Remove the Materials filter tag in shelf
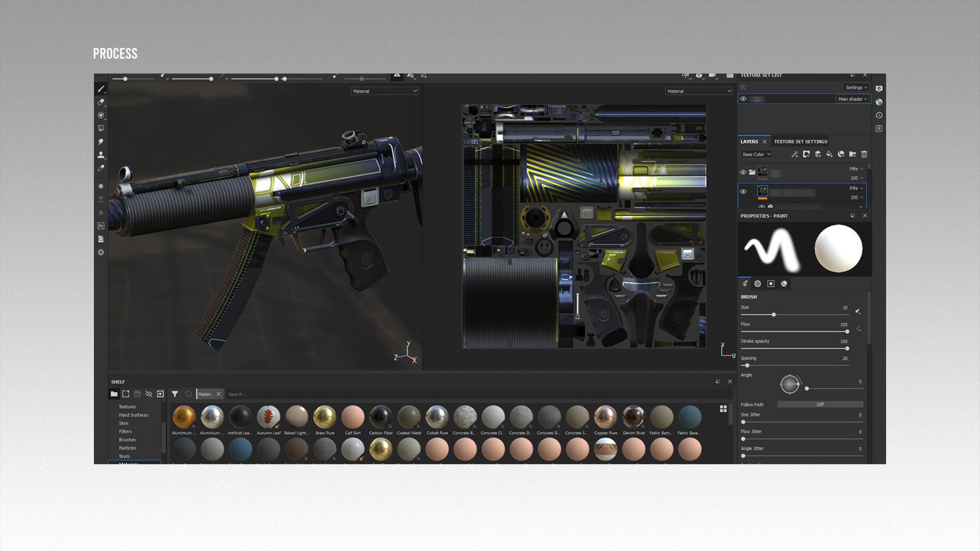The image size is (980, 551). click(218, 394)
